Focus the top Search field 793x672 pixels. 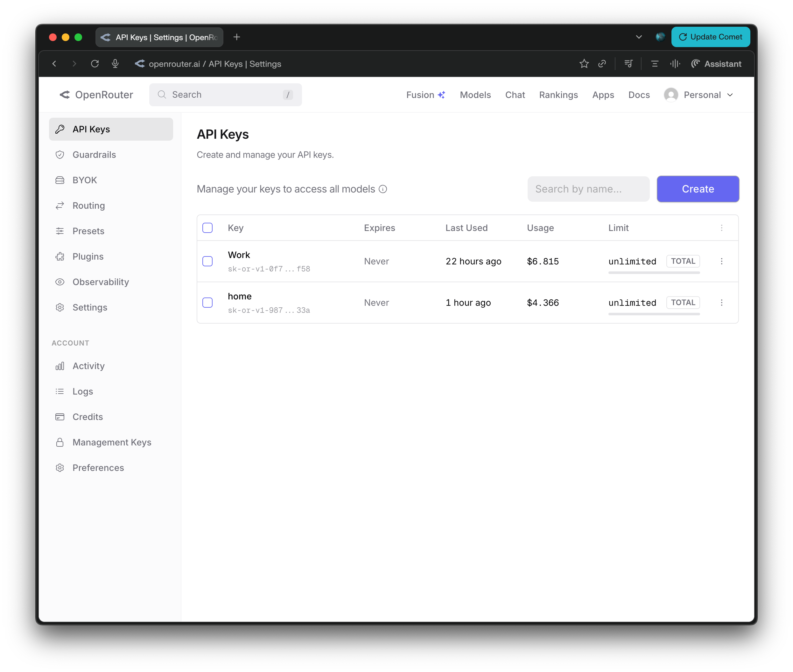tap(225, 94)
